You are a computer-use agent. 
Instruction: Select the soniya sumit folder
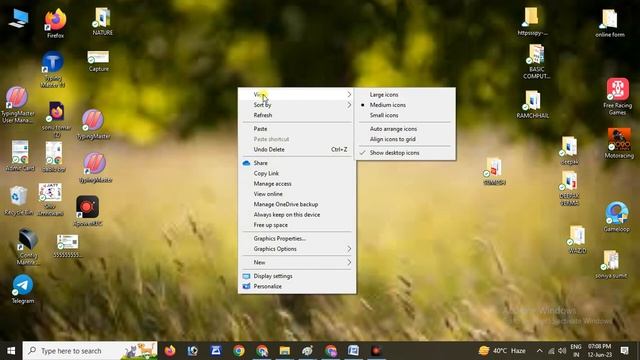tap(611, 264)
